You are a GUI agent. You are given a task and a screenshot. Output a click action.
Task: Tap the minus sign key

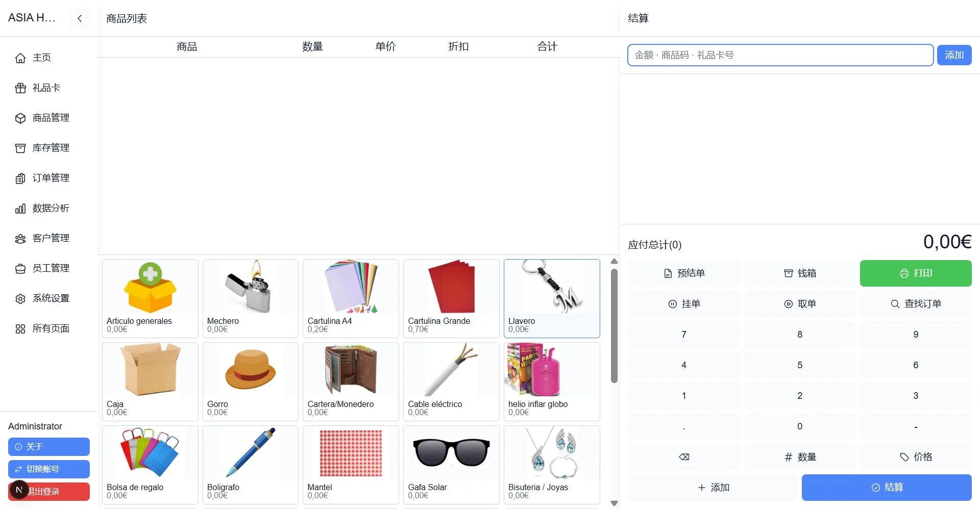pos(916,426)
